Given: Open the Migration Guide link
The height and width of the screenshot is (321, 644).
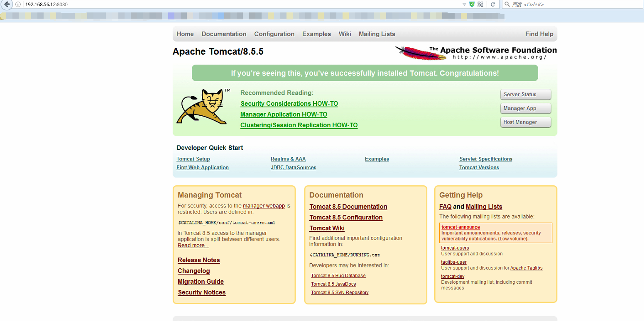Looking at the screenshot, I should 201,282.
